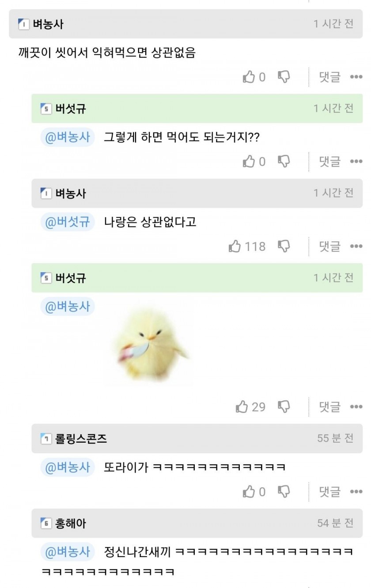The width and height of the screenshot is (371, 588).
Task: Like 버섯규's question comment 그렇게 하면 먹어도 되는거지
Action: (x=249, y=162)
